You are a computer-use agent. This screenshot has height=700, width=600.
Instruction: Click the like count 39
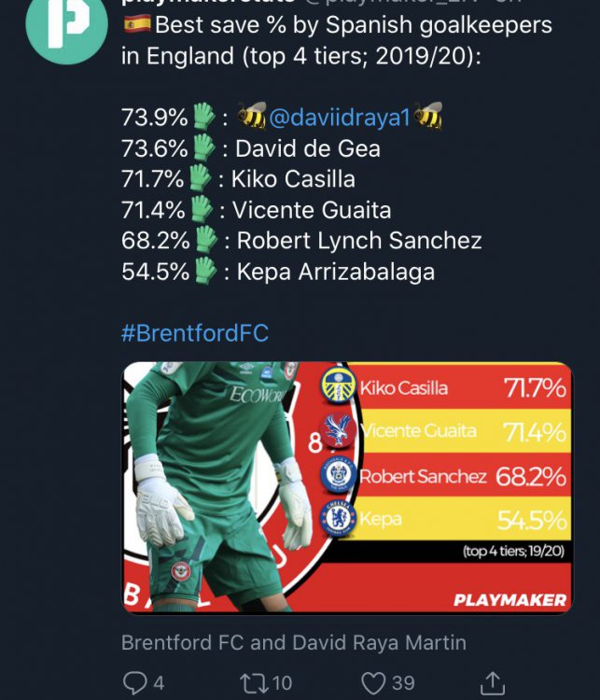coord(403,682)
